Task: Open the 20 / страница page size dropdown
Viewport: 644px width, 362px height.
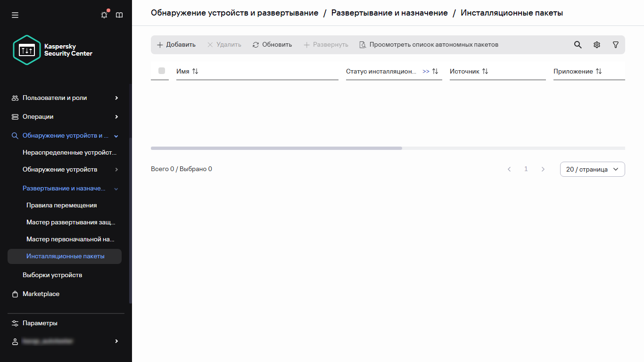Action: pos(592,169)
